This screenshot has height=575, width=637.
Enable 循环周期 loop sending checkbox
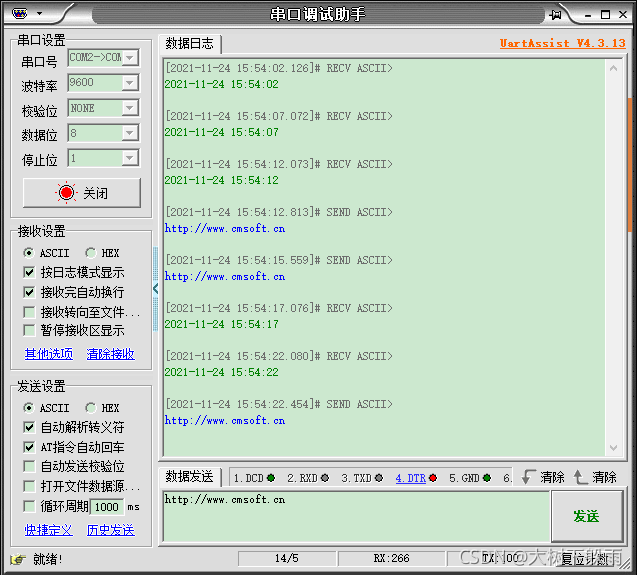[29, 506]
